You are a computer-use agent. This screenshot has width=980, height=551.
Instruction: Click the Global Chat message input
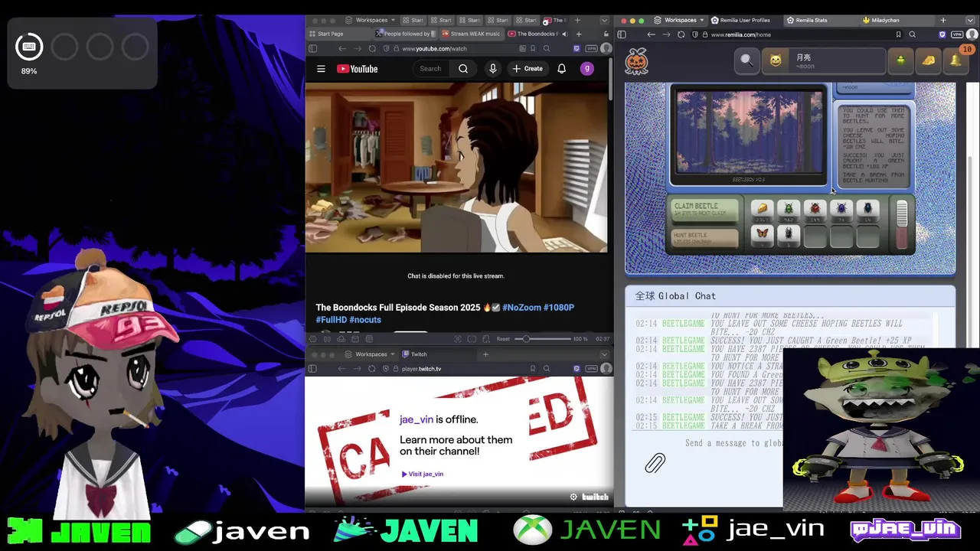pos(733,443)
